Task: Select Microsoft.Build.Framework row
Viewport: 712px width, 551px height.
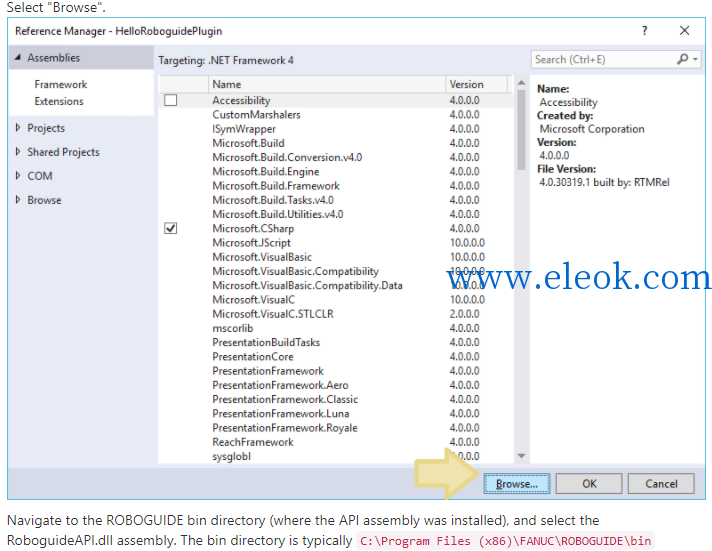Action: pyautogui.click(x=336, y=186)
